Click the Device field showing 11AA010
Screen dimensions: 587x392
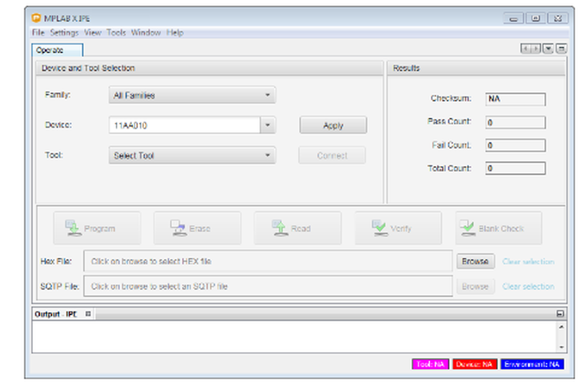click(x=184, y=125)
